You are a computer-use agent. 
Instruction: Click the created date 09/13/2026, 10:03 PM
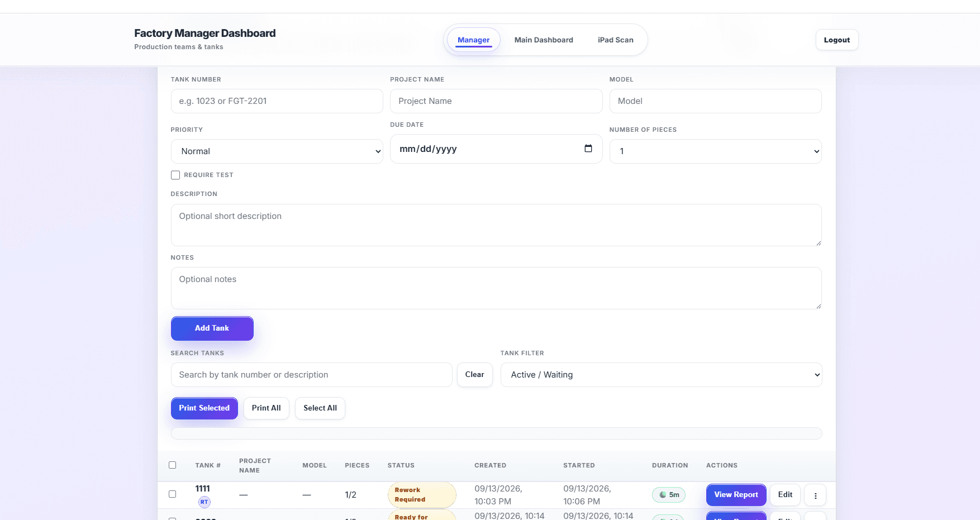(498, 495)
